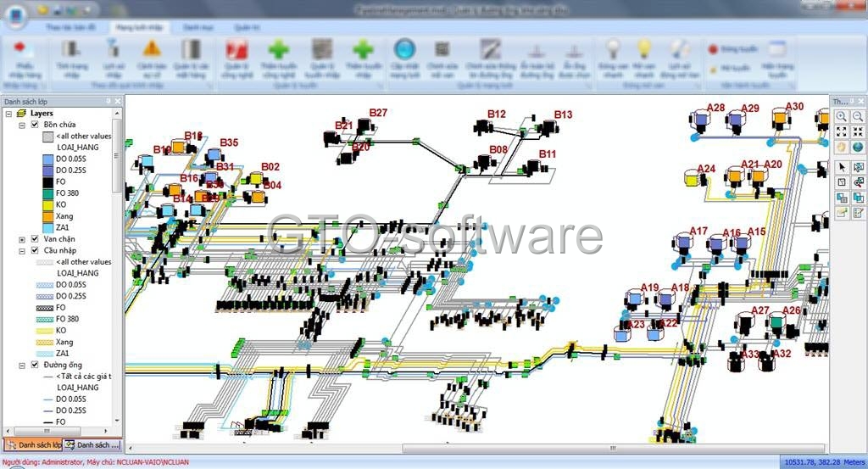The width and height of the screenshot is (868, 469).
Task: Toggle the Bồn chứa layer checkbox
Action: click(34, 125)
